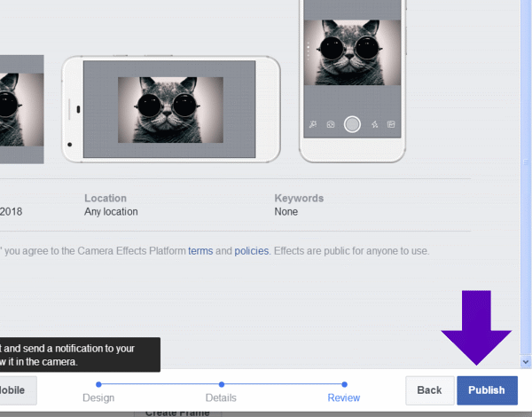The image size is (532, 417).
Task: Click the partially visible left cat preview
Action: [21, 106]
